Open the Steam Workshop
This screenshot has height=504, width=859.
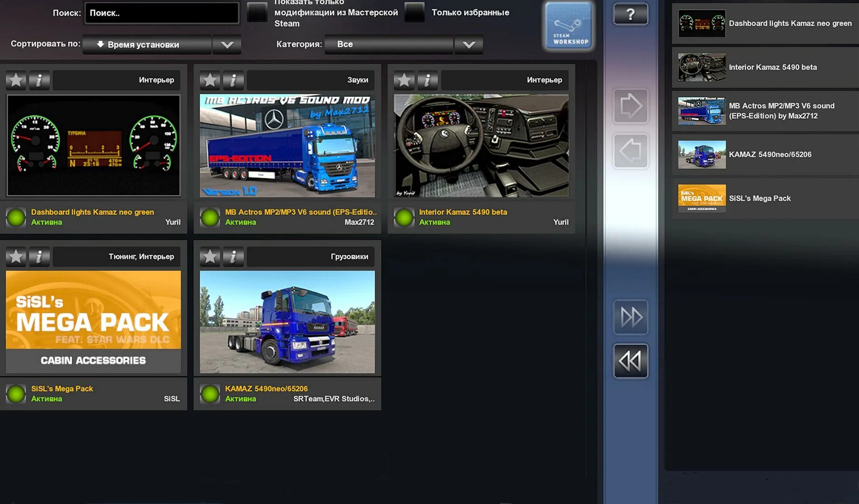click(569, 26)
